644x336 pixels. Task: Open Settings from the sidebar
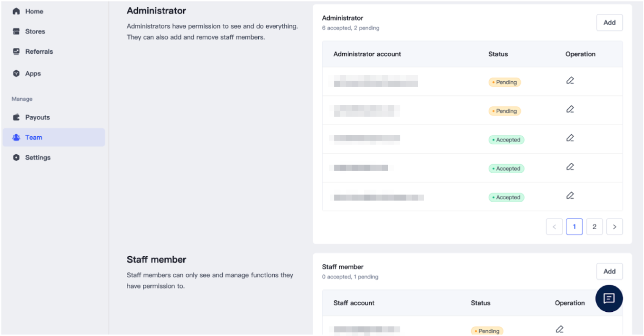(38, 157)
